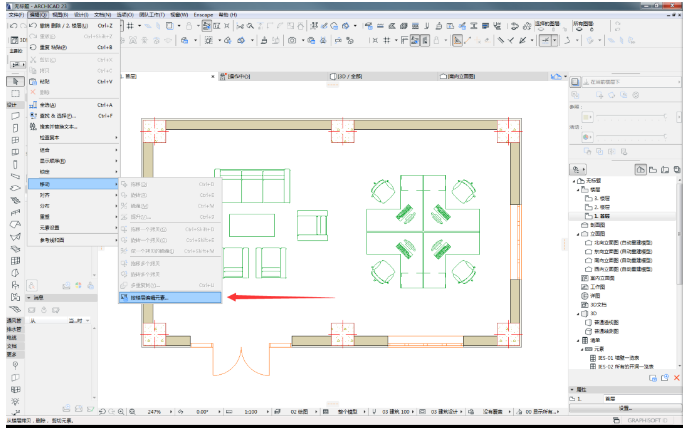Open the Enscape menu

tap(203, 15)
